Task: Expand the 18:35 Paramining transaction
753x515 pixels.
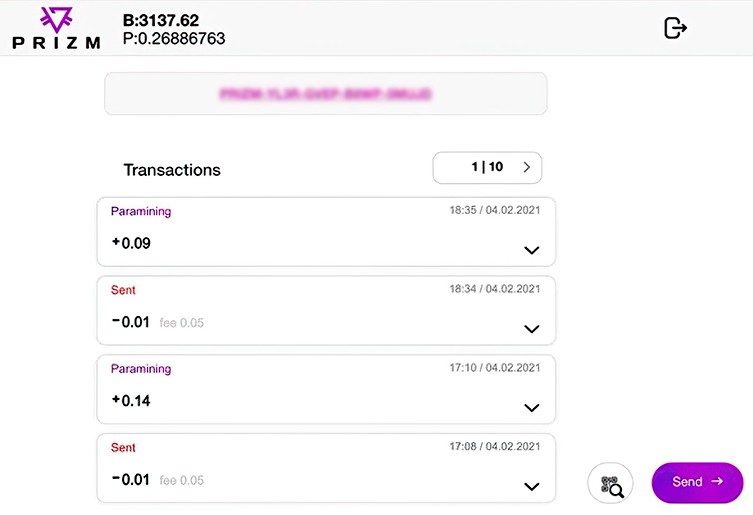Action: 532,250
